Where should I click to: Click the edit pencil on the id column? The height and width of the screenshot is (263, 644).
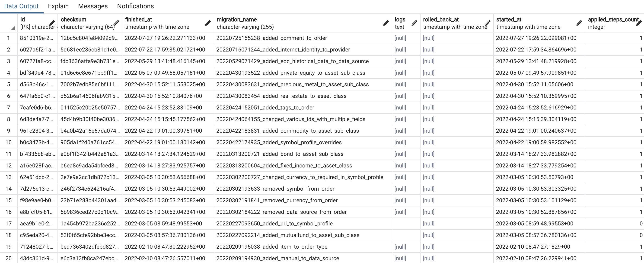tap(52, 23)
